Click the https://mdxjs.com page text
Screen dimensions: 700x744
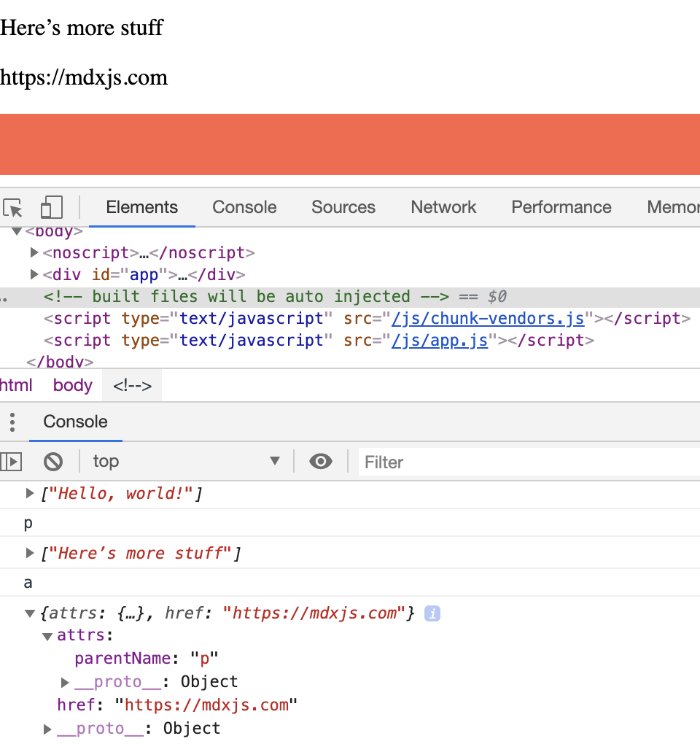point(84,77)
